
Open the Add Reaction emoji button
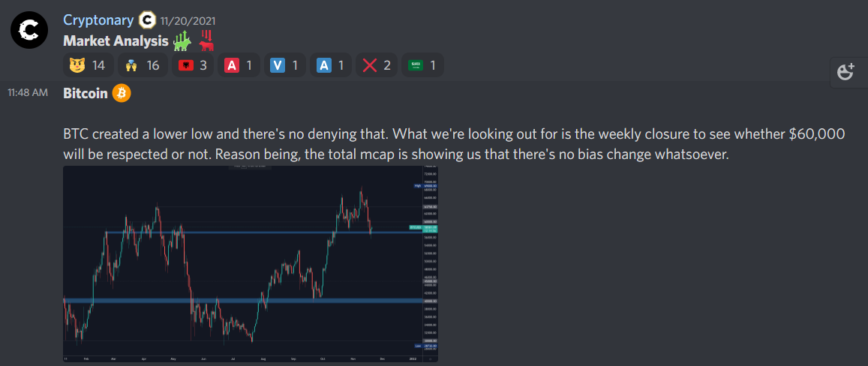[x=845, y=72]
